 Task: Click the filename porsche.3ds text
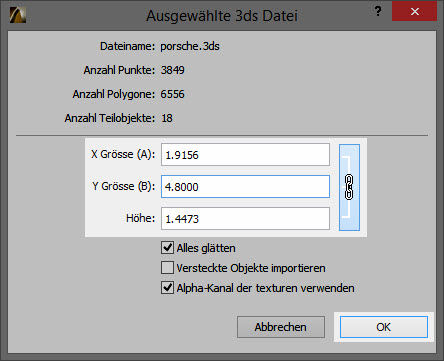pos(190,46)
